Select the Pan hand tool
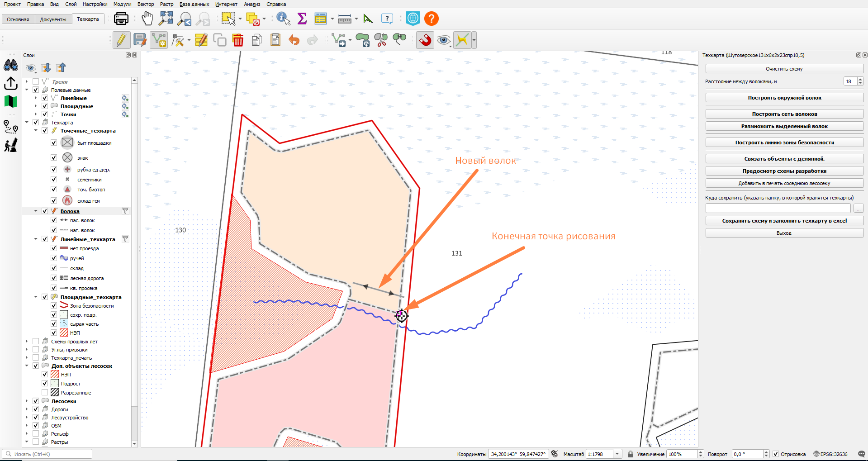The image size is (868, 461). click(147, 19)
